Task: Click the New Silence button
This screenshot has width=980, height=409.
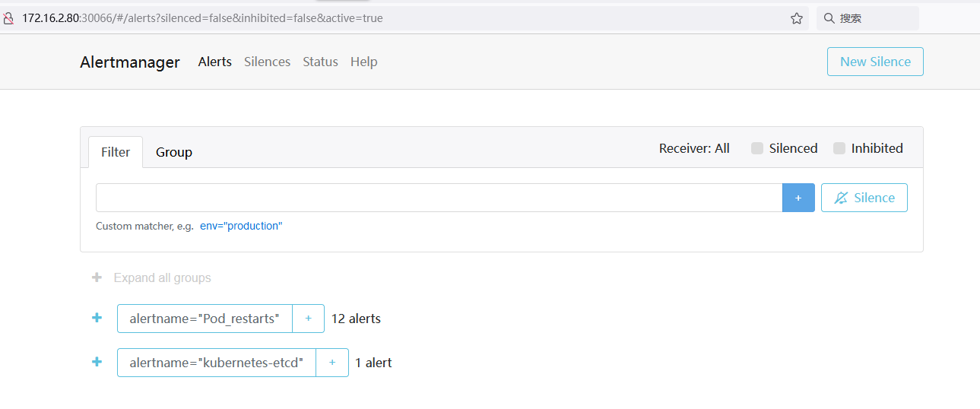Action: (x=875, y=62)
